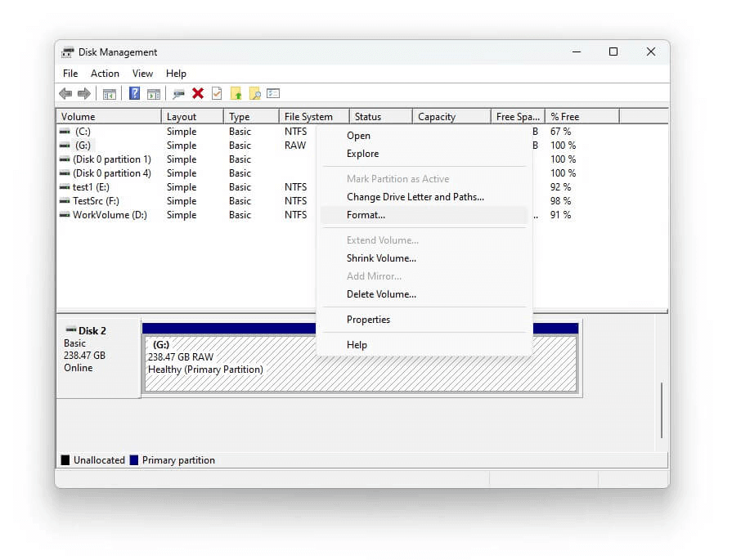732x560 pixels.
Task: Delete the volume using the red X toolbar icon
Action: tap(197, 93)
